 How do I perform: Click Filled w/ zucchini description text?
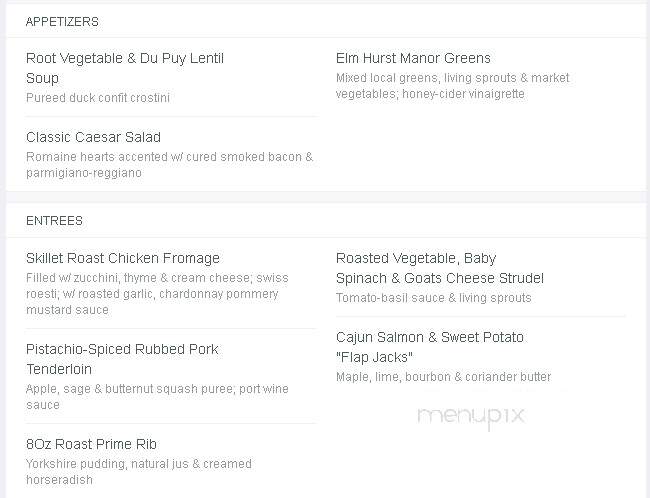click(x=157, y=294)
